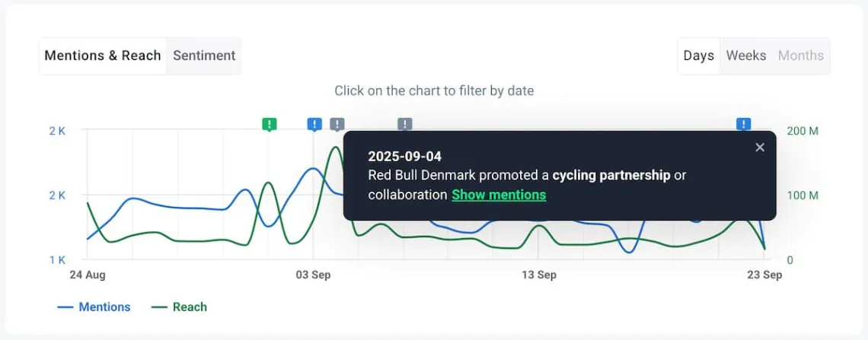Switch chart grouping to Weeks
868x340 pixels.
pos(745,56)
